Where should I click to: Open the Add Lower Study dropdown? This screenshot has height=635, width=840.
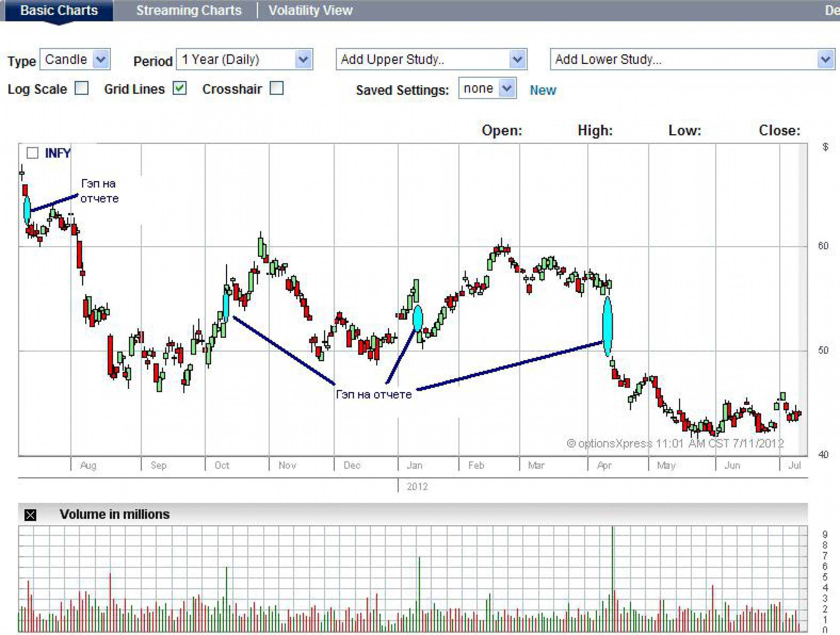[x=825, y=59]
